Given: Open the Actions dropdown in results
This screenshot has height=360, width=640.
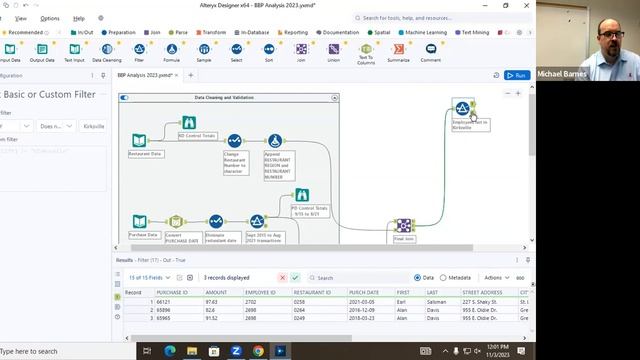Looking at the screenshot, I should (x=496, y=278).
